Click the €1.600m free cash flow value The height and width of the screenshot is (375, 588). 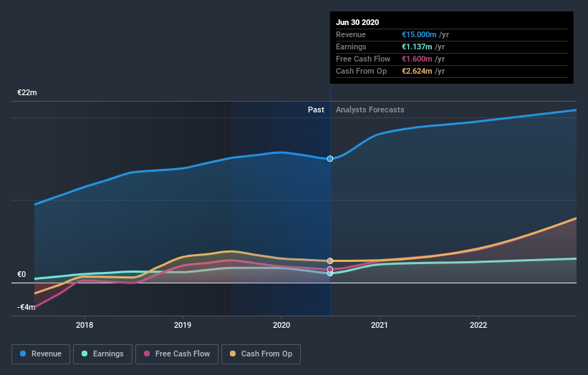click(x=417, y=59)
